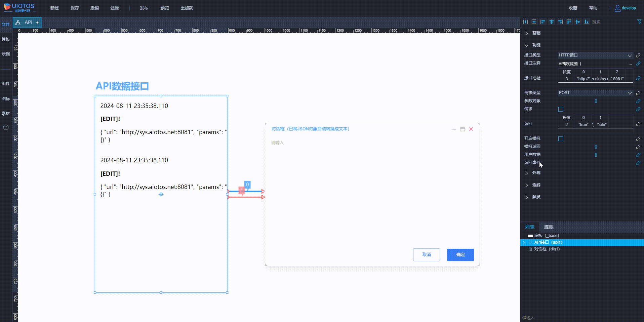Click the binding link icon for 返回事件

[638, 163]
